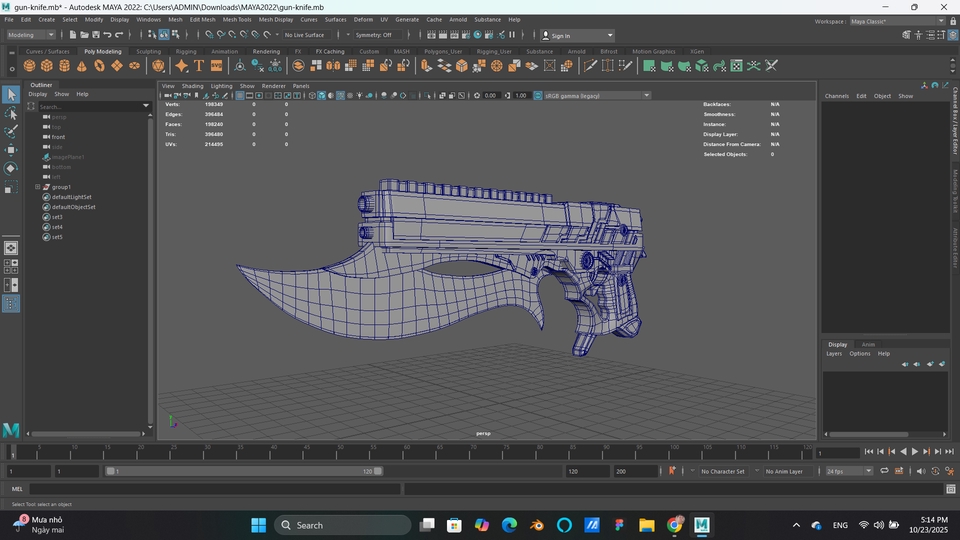Switch to the Anim layer tab
This screenshot has width=960, height=540.
coord(868,344)
